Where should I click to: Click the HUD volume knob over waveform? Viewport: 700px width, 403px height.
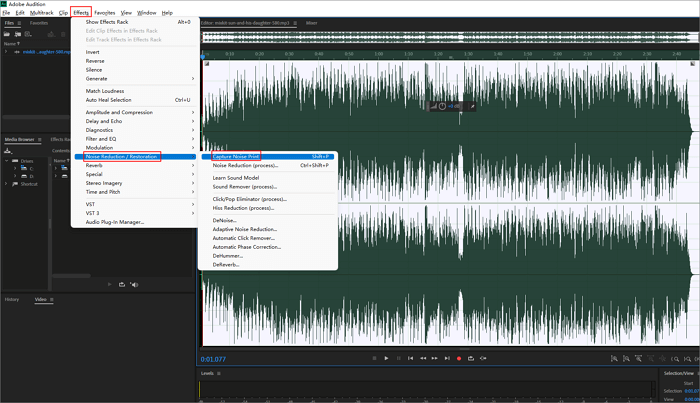[442, 106]
